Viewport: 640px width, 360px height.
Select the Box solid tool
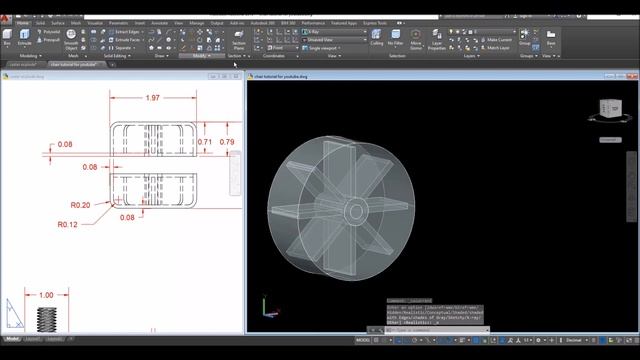click(7, 38)
